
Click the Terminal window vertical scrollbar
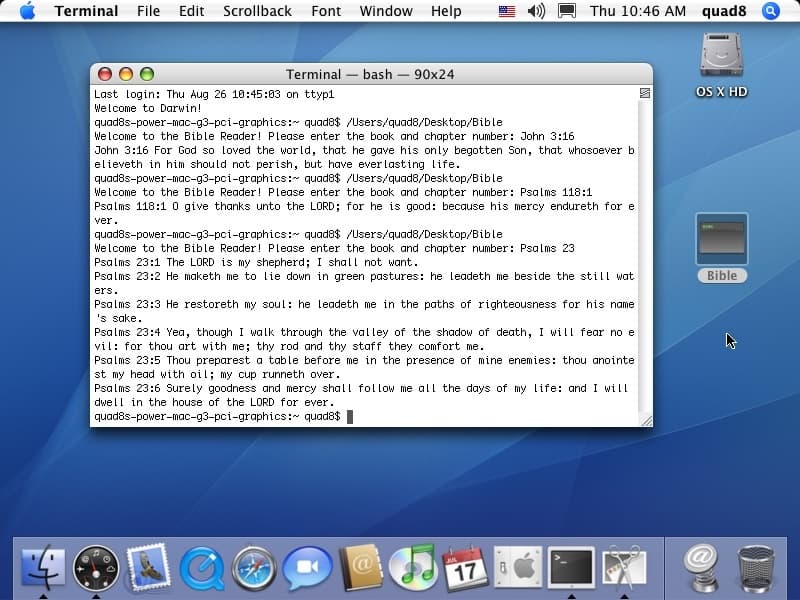coord(645,256)
